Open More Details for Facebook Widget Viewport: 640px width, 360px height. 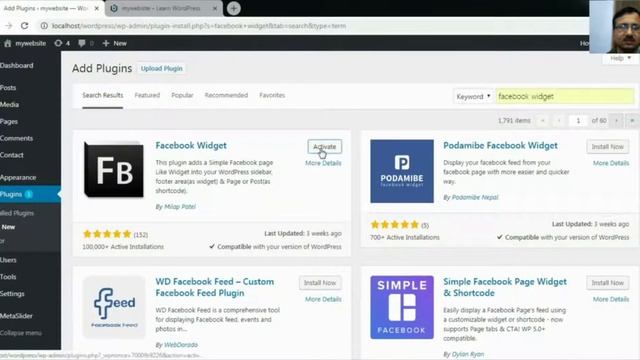[323, 163]
